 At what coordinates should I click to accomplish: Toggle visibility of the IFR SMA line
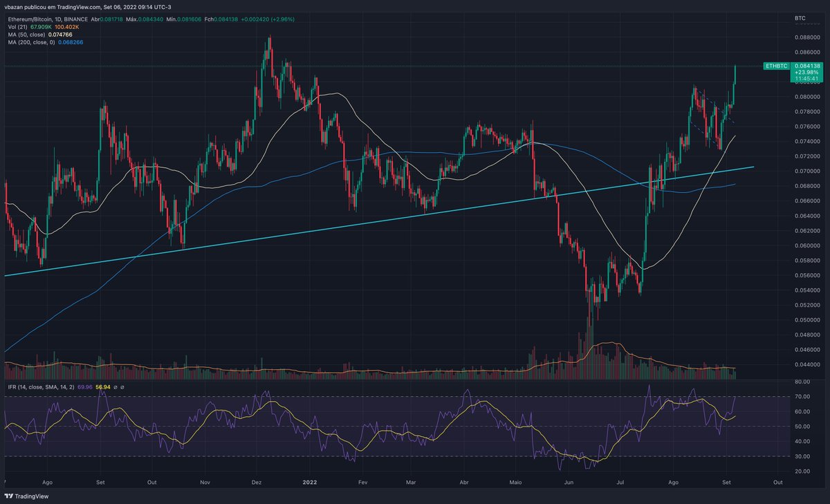click(x=123, y=387)
